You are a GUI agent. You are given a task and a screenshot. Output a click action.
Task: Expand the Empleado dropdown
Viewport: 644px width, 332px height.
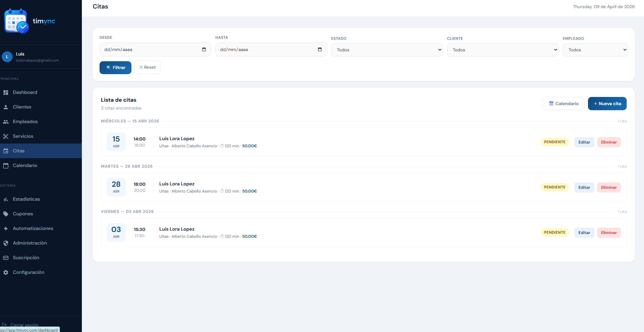pos(595,50)
